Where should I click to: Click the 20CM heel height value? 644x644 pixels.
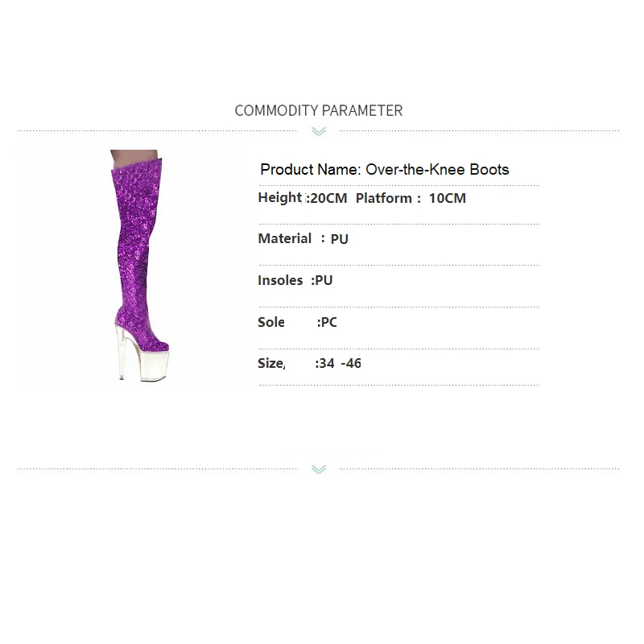tap(328, 198)
